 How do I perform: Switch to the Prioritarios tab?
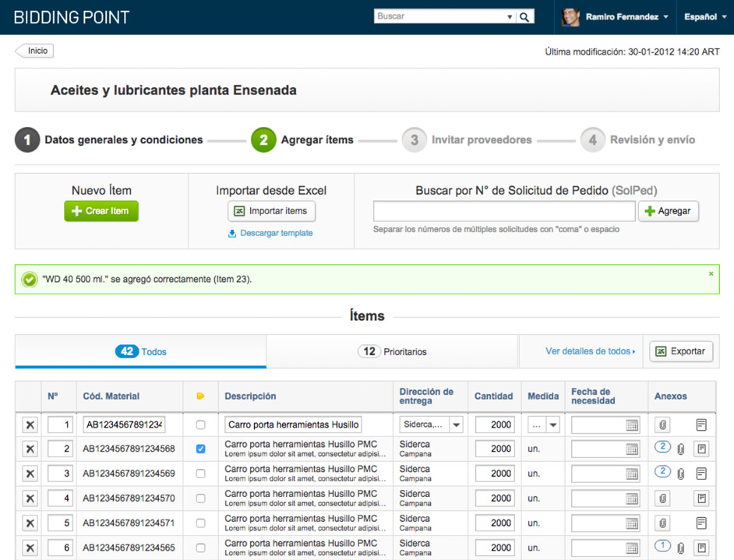392,351
